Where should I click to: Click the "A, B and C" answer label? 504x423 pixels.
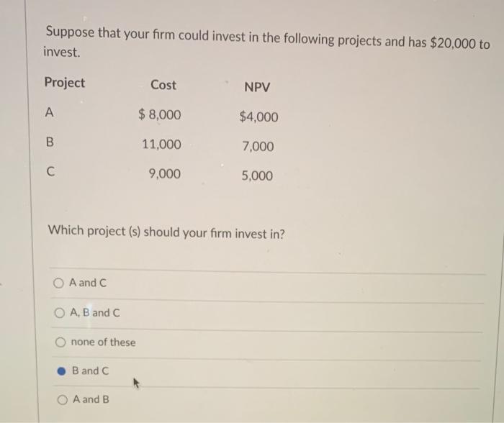pyautogui.click(x=95, y=312)
